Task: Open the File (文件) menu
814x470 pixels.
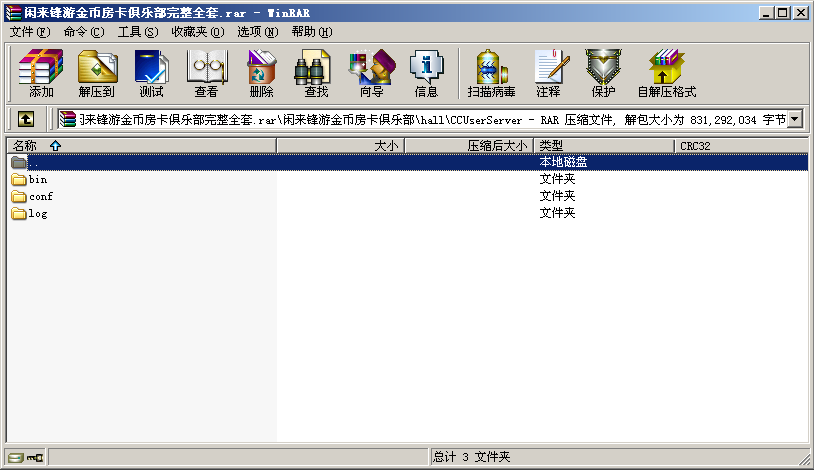Action: coord(29,32)
